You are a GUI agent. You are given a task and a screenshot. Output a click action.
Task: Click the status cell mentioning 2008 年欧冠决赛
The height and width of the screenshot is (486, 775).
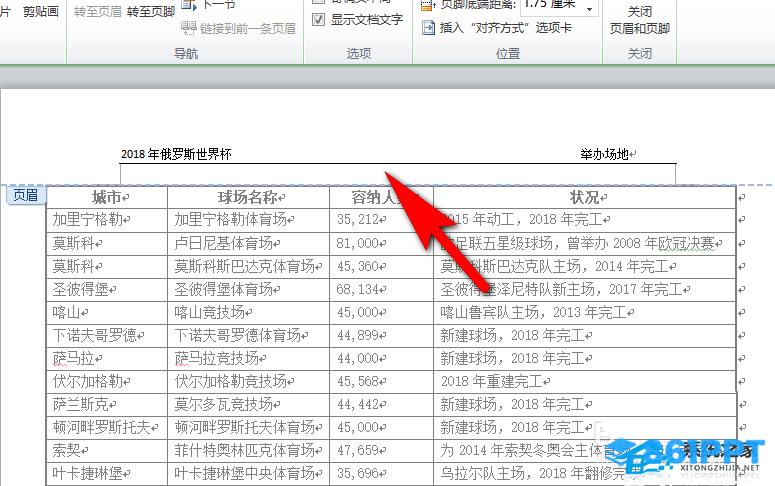(585, 243)
